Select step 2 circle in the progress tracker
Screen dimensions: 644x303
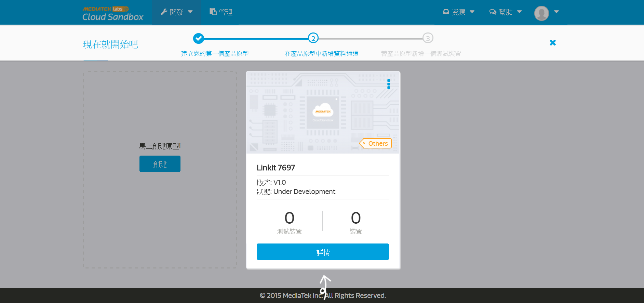coord(313,38)
